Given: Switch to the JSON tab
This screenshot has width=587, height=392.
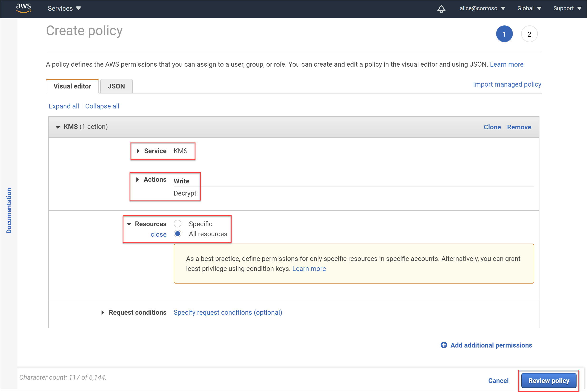Looking at the screenshot, I should 116,86.
